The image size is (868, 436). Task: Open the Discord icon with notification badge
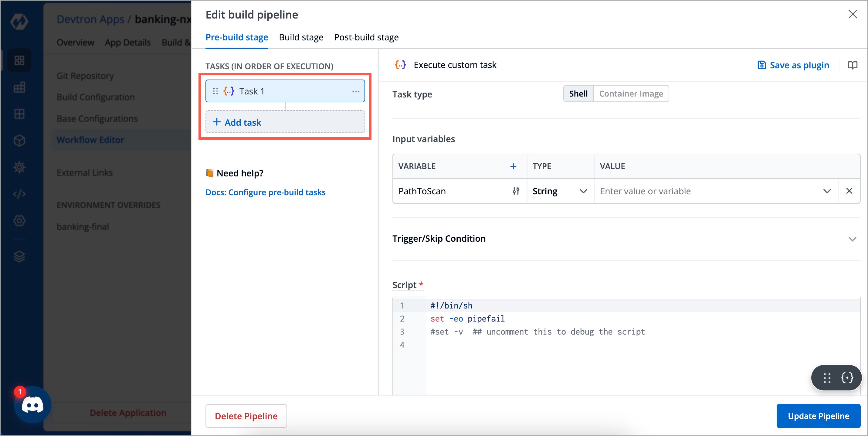tap(32, 404)
